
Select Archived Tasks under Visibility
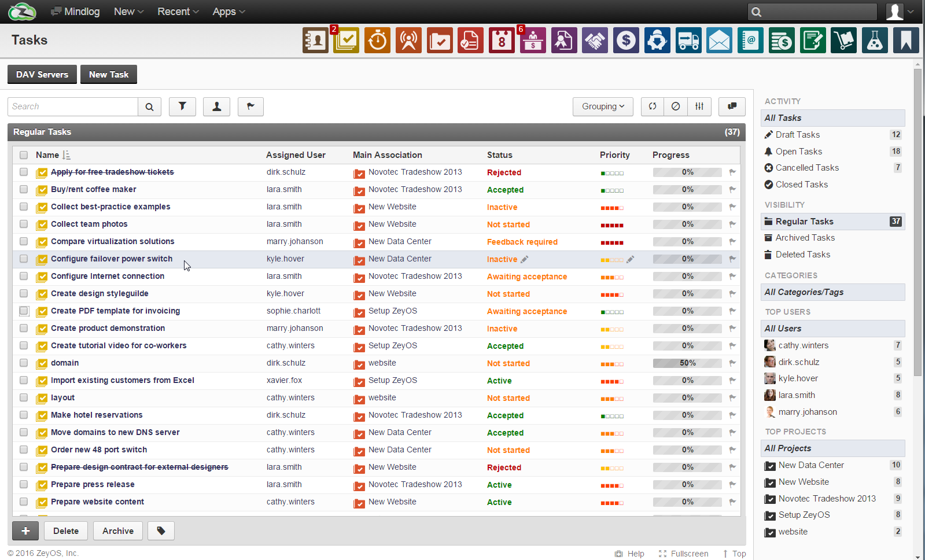click(805, 238)
